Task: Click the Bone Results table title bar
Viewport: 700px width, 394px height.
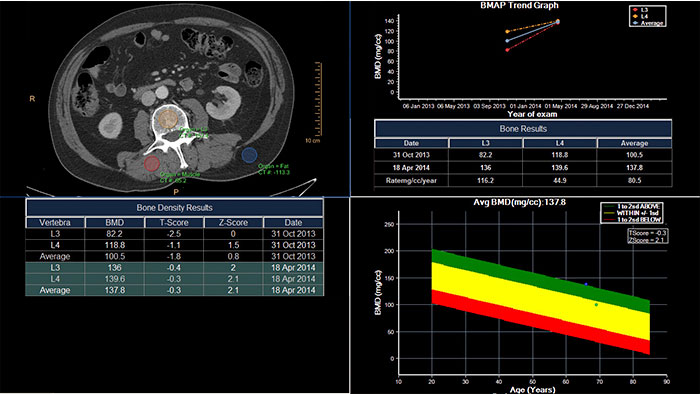Action: (523, 129)
